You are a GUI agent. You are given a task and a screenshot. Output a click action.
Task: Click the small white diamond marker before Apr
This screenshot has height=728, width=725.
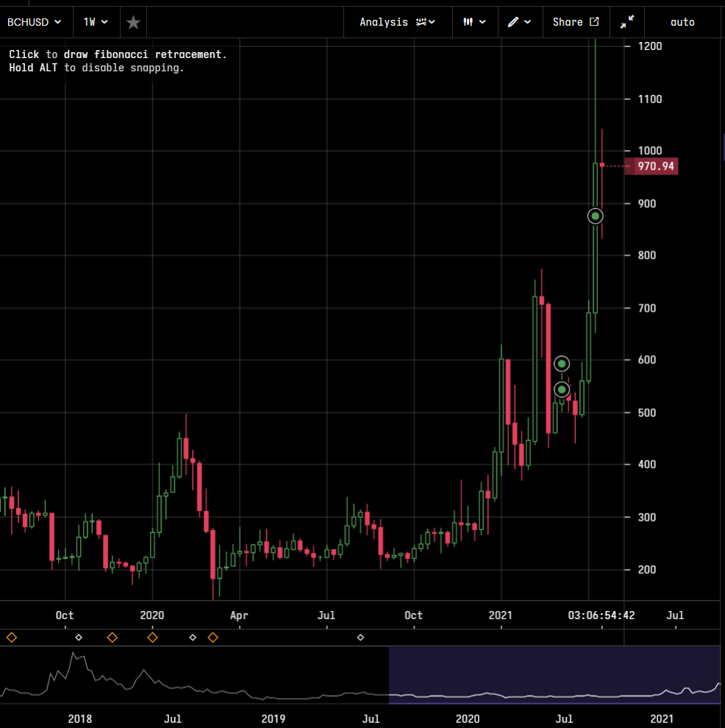[x=193, y=638]
